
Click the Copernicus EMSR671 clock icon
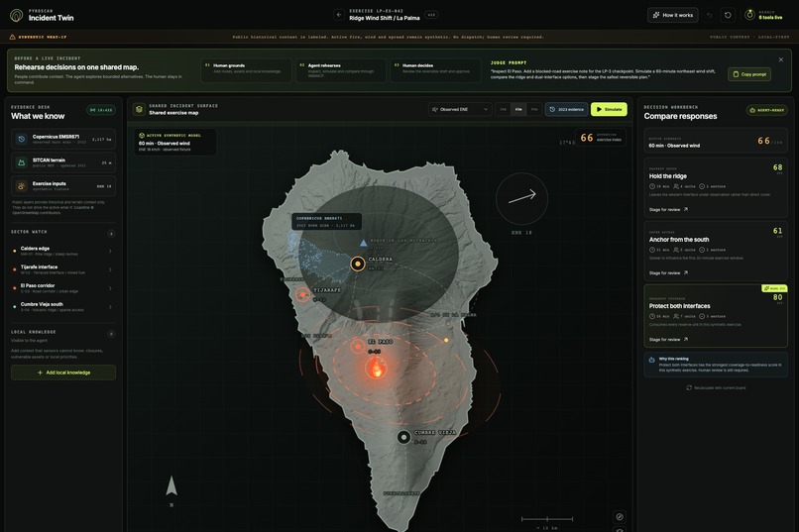coord(22,139)
